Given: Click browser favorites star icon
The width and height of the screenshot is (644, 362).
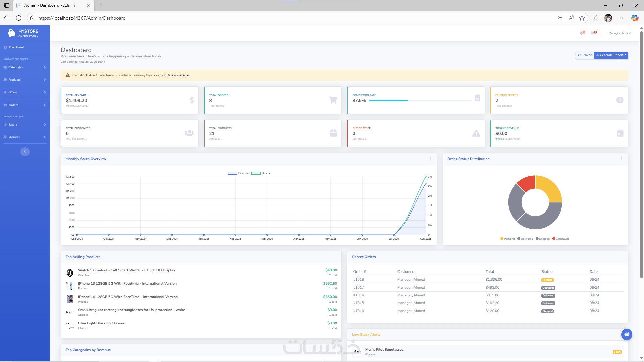Looking at the screenshot, I should point(582,18).
